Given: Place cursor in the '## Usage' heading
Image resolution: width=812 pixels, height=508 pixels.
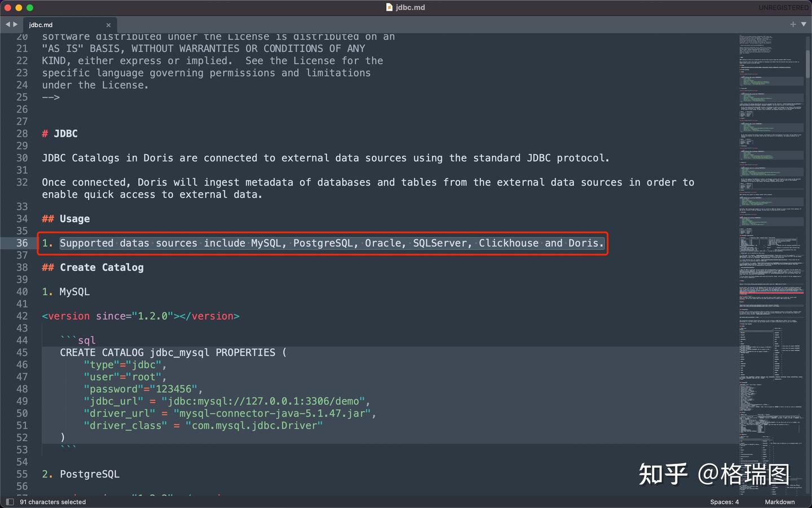Looking at the screenshot, I should pos(66,219).
